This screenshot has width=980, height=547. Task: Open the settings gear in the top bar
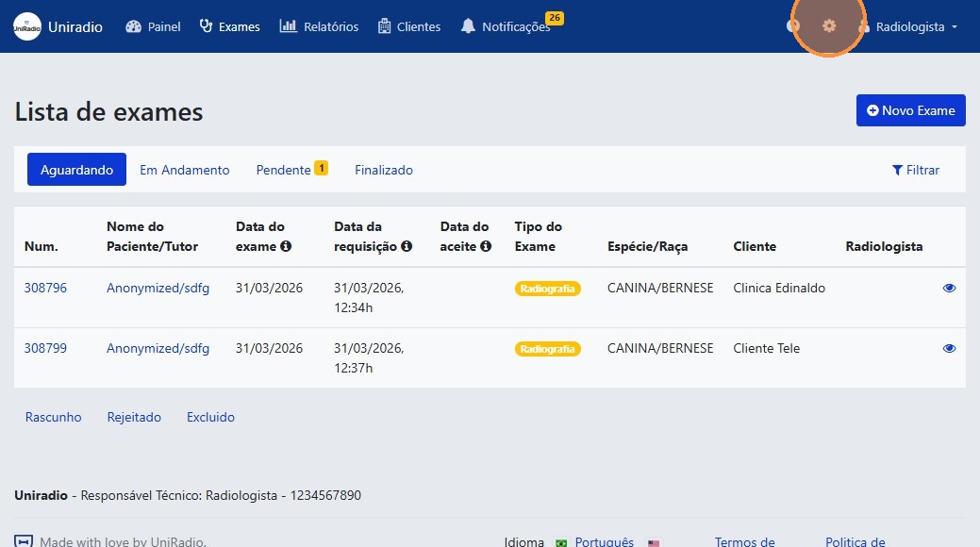pyautogui.click(x=828, y=26)
